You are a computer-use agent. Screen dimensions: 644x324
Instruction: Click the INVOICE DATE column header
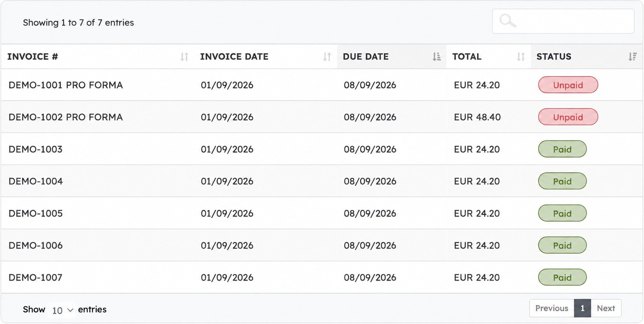click(265, 57)
